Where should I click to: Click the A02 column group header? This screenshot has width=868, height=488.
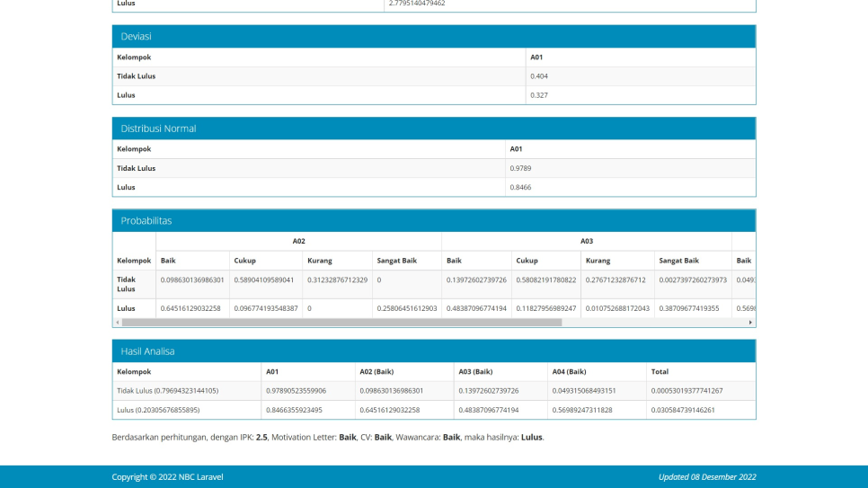[299, 241]
